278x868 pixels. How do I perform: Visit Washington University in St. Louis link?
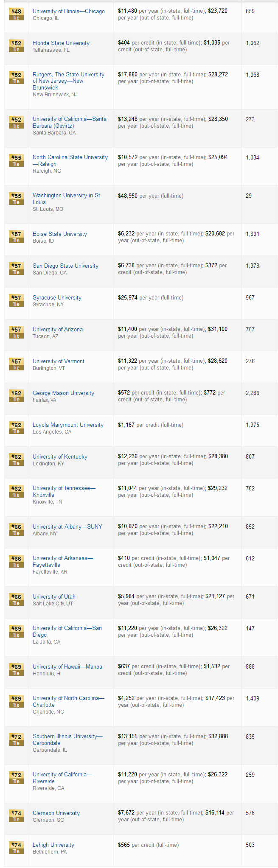point(67,199)
